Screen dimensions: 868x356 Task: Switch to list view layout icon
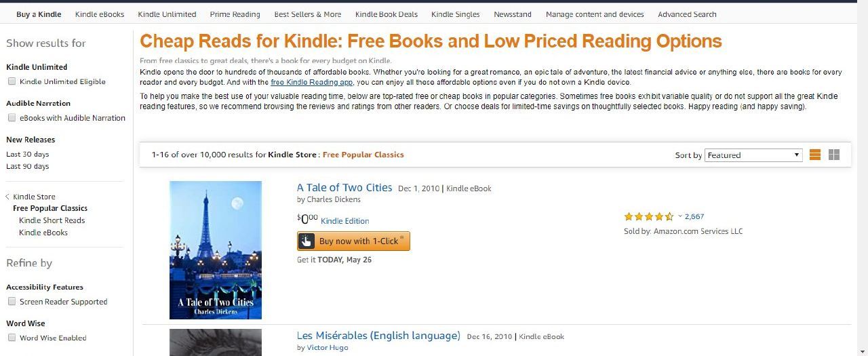coord(815,155)
